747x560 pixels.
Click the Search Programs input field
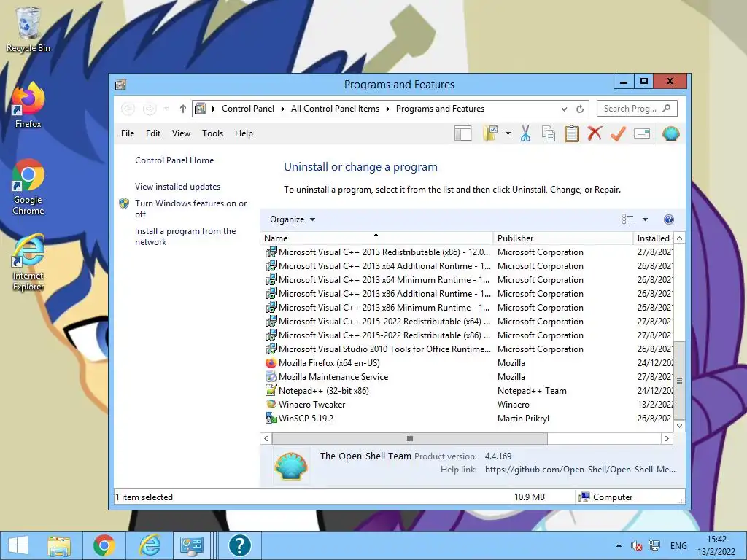click(637, 109)
